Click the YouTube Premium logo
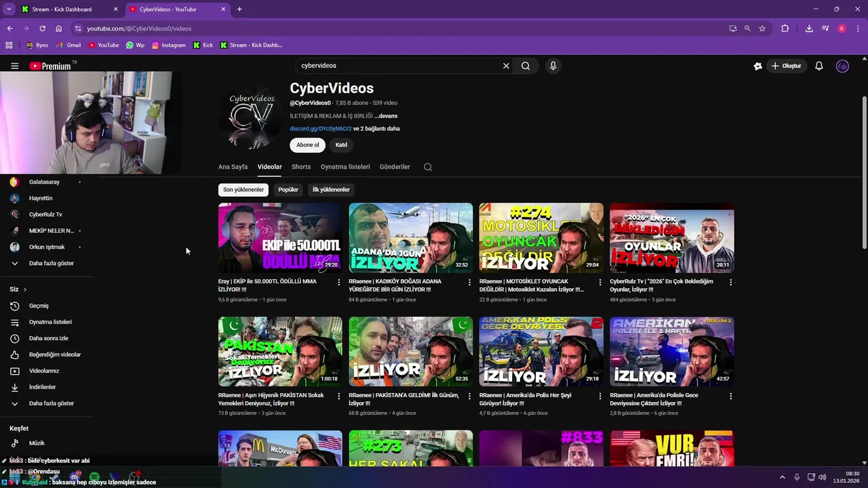 (x=50, y=66)
